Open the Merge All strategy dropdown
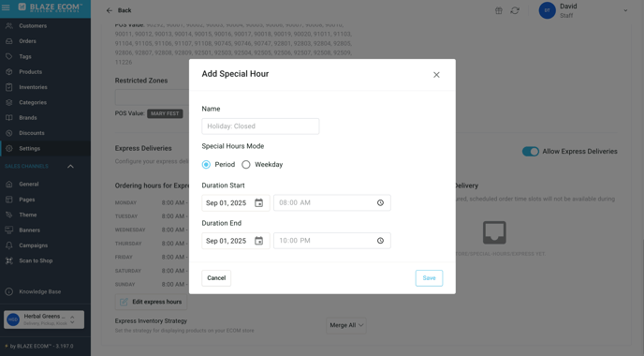 346,325
